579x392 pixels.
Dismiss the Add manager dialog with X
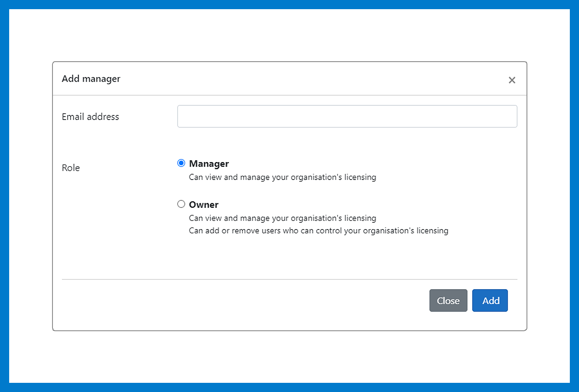512,80
